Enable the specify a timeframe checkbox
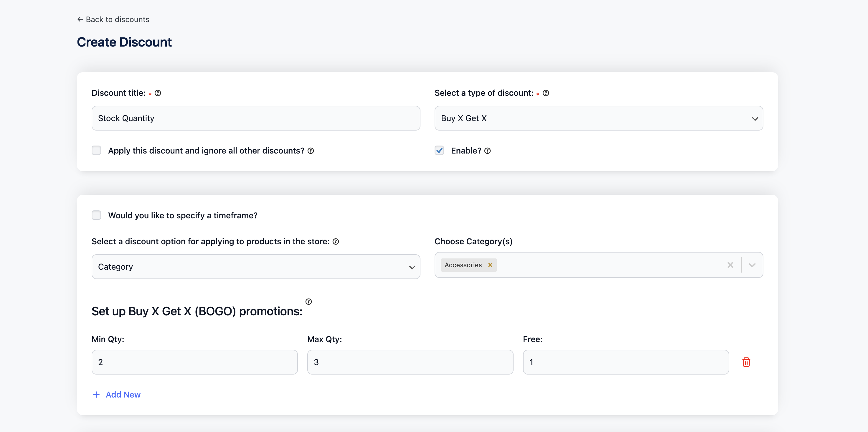Viewport: 868px width, 432px height. [98, 215]
